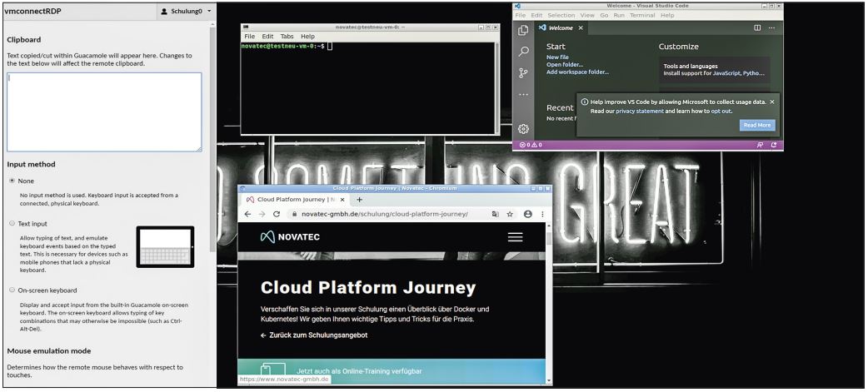Image resolution: width=868 pixels, height=392 pixels.
Task: Open the Search view in VS Code
Action: pos(523,52)
